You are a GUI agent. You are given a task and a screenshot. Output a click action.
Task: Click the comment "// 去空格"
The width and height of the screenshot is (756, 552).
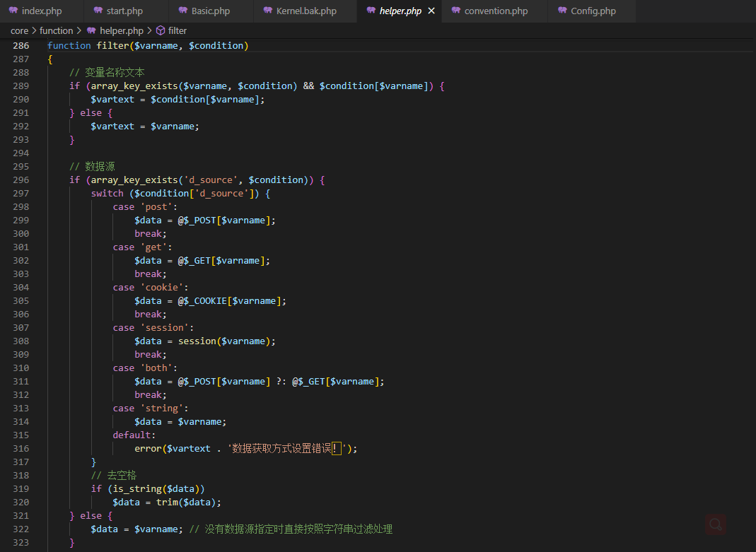tap(114, 476)
